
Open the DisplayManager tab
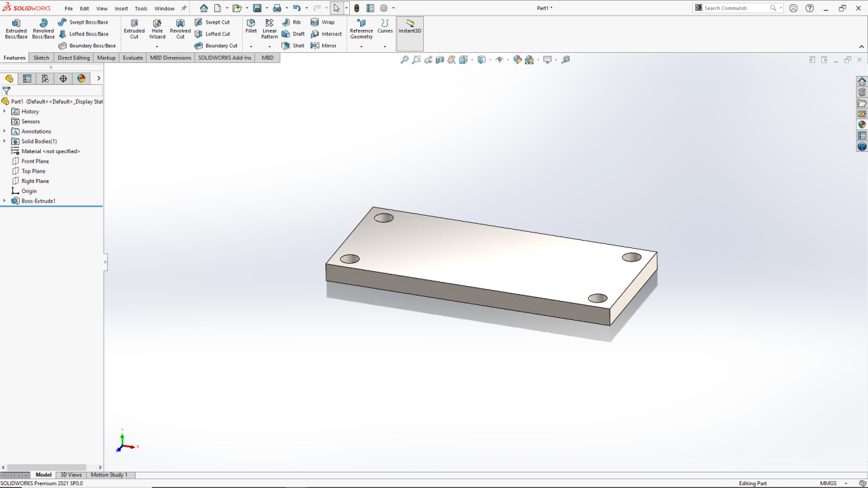81,79
